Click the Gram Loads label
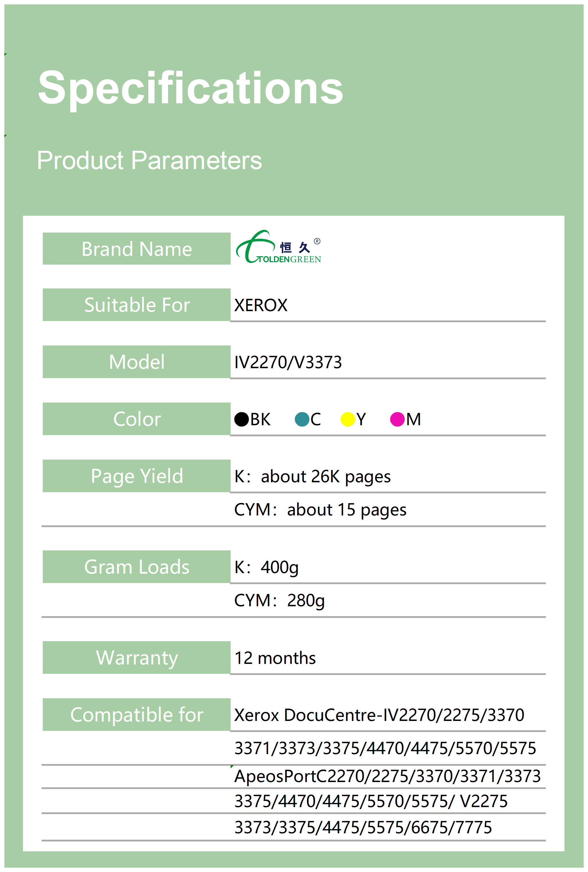Image resolution: width=588 pixels, height=872 pixels. [x=136, y=567]
